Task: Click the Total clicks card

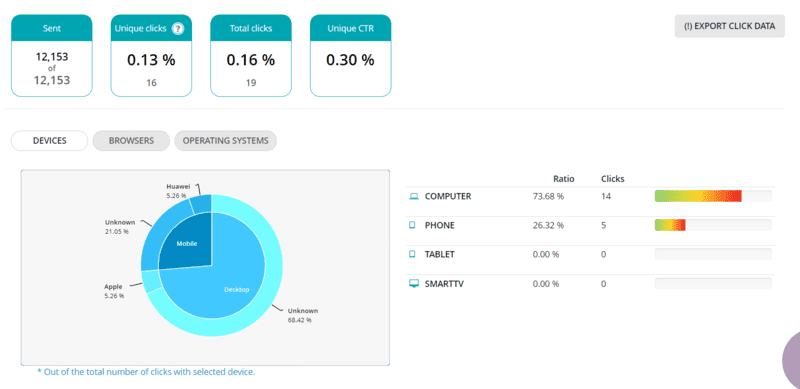Action: pyautogui.click(x=251, y=55)
